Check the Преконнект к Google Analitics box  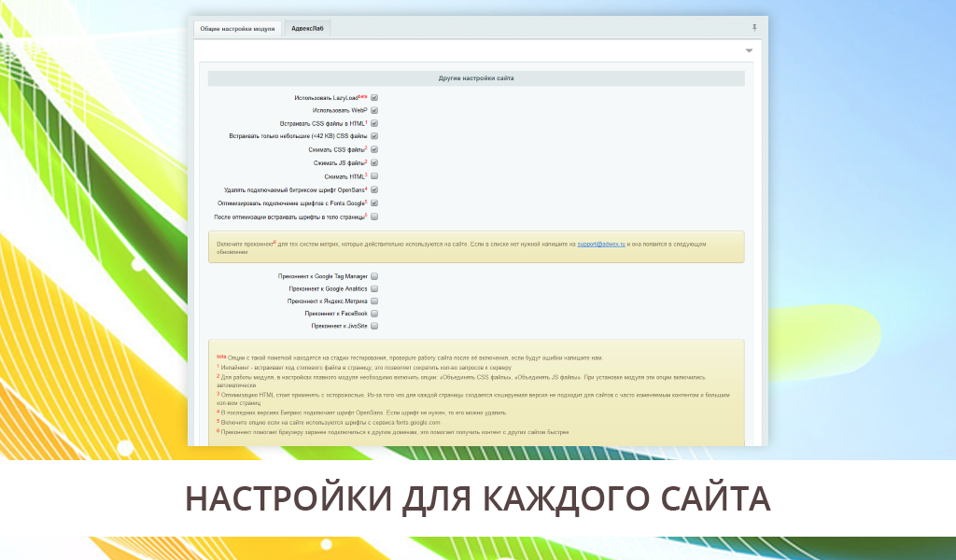[x=374, y=288]
